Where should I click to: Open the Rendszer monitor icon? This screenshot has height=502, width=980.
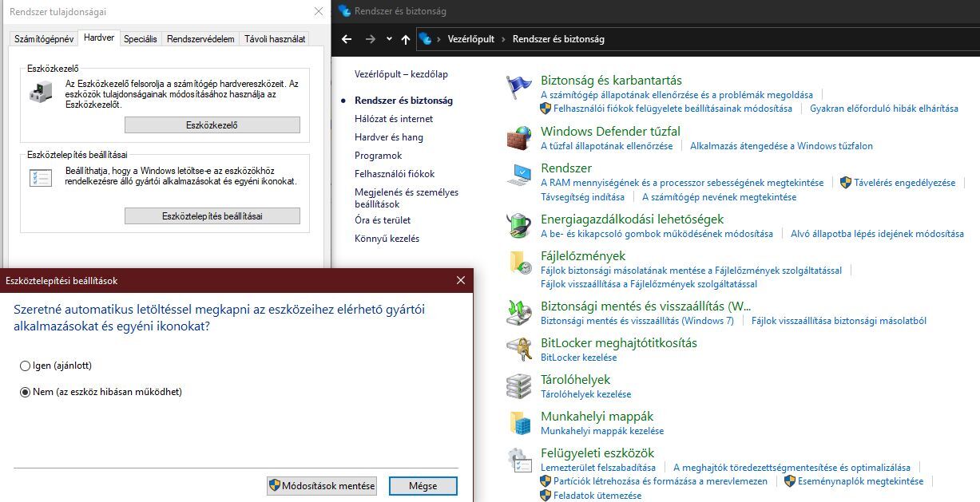(519, 174)
